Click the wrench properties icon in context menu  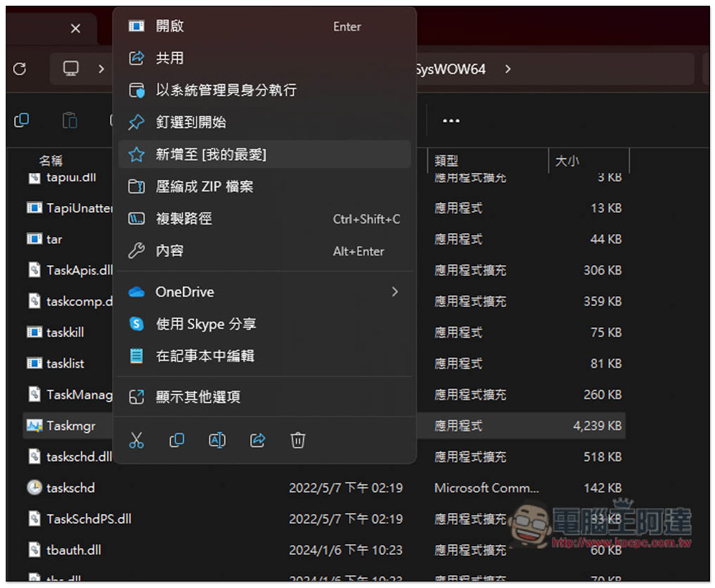coord(137,251)
